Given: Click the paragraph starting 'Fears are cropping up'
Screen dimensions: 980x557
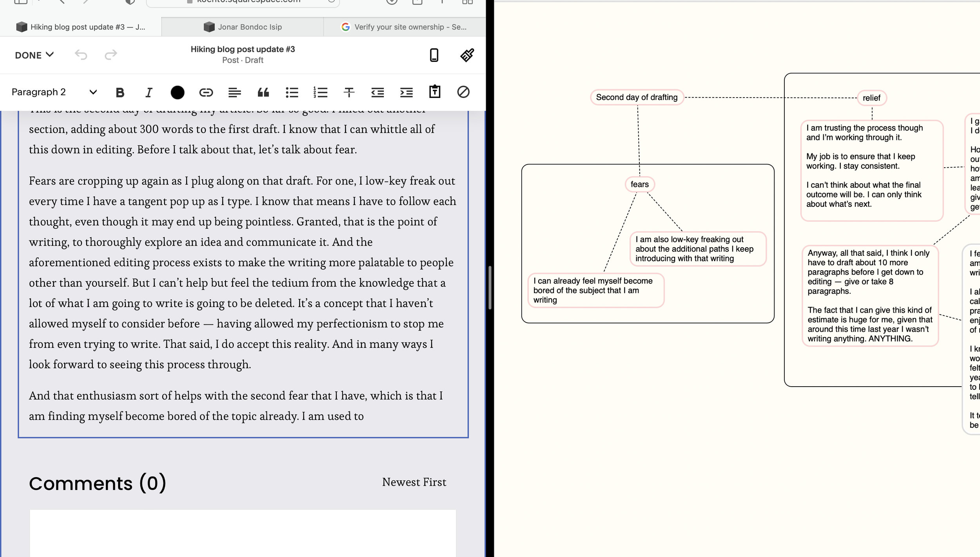Looking at the screenshot, I should [243, 272].
